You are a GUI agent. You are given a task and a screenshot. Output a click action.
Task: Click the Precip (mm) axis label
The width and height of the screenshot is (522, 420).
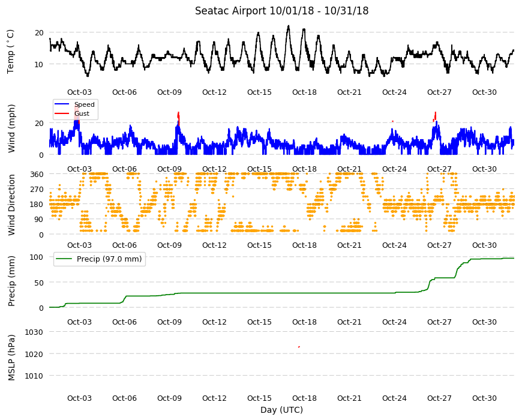click(11, 281)
